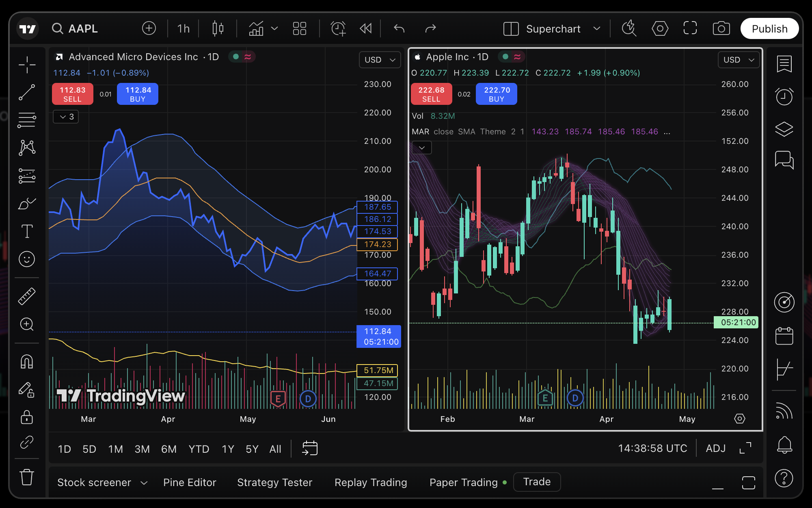Screen dimensions: 812x508
Task: Open the ruler measure tool
Action: pos(27,296)
